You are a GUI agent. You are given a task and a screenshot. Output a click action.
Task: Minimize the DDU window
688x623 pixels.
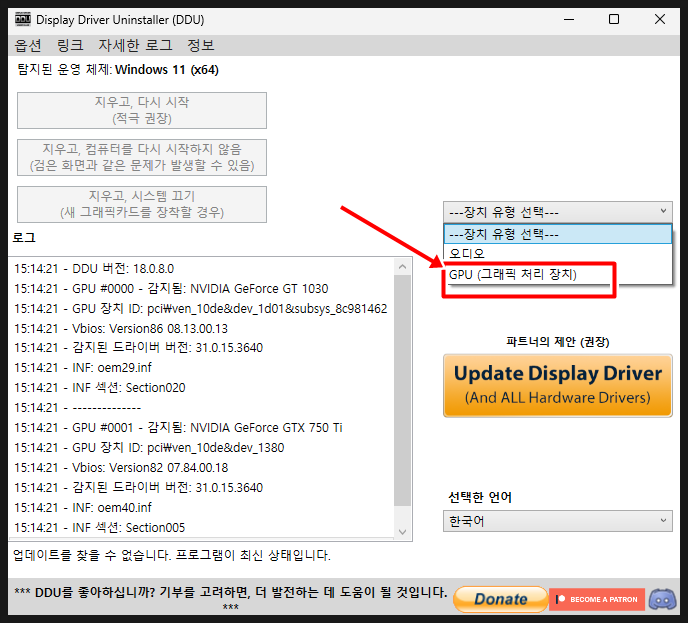569,19
